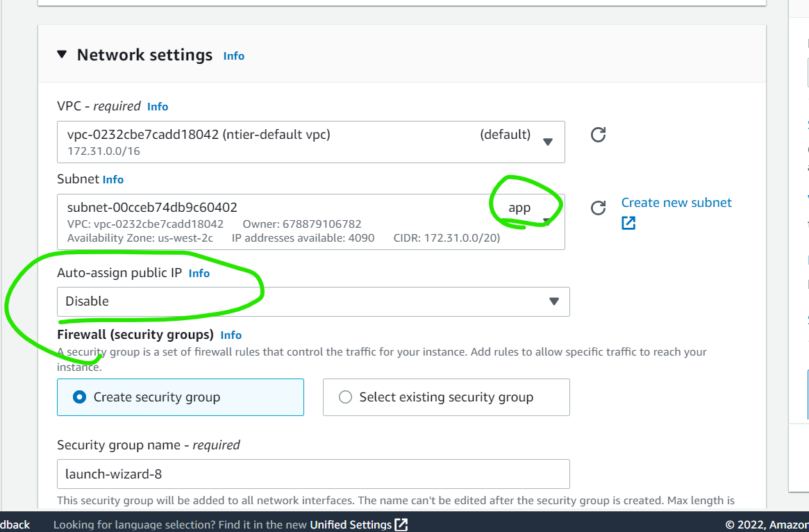This screenshot has height=532, width=809.
Task: Click into the Security group name field
Action: tap(313, 474)
